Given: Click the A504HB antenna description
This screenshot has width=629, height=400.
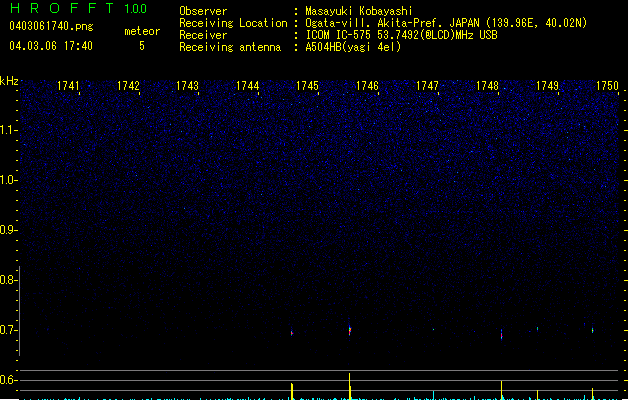Looking at the screenshot, I should pos(353,47).
